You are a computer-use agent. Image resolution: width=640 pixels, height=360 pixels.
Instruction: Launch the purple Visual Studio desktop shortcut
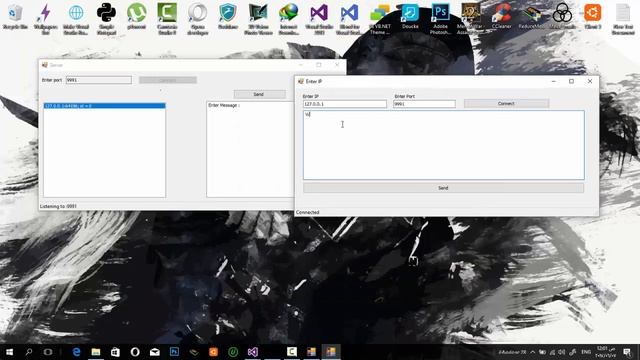point(319,18)
